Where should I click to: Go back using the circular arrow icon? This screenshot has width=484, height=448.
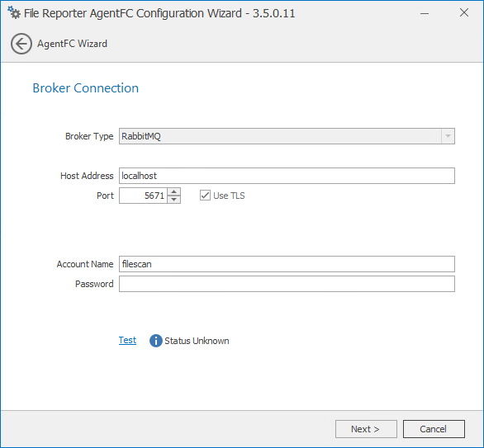click(x=21, y=44)
